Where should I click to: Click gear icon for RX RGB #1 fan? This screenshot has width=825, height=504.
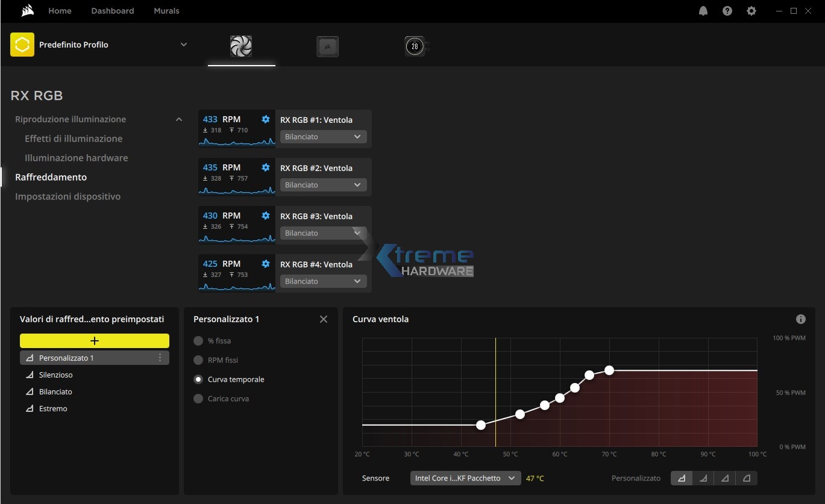tap(266, 119)
